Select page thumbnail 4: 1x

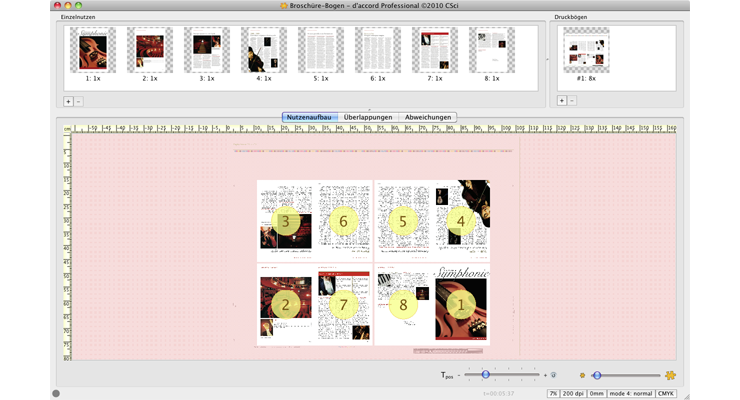[264, 50]
